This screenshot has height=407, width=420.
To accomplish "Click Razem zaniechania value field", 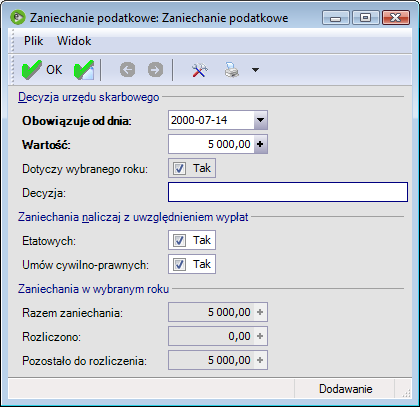I will [211, 312].
